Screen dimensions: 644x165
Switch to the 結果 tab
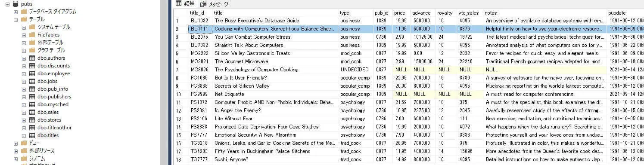pos(185,4)
